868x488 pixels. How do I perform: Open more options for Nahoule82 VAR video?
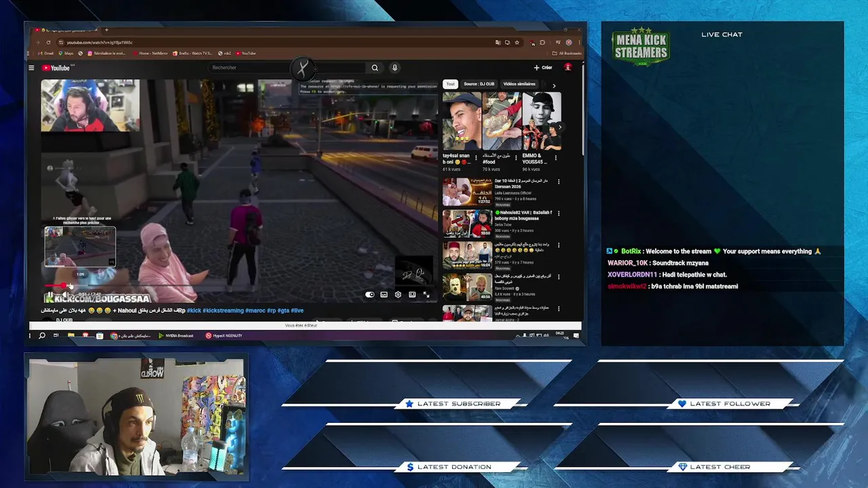[x=559, y=213]
